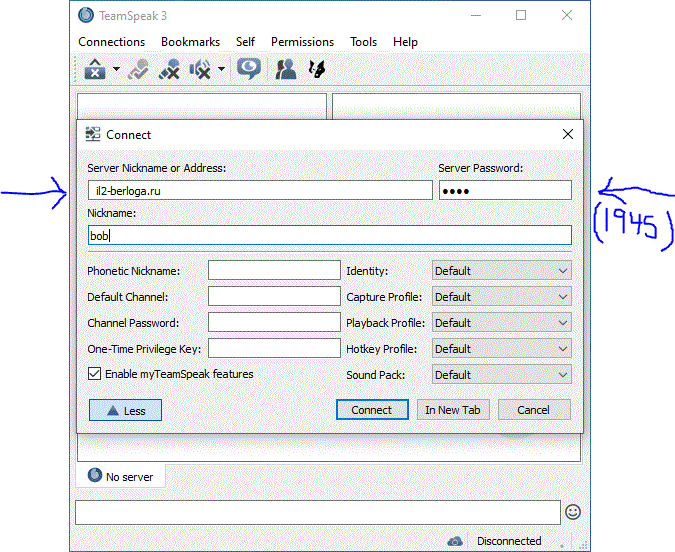Expand the Hotkey Profile dropdown
The image size is (675, 552).
502,349
